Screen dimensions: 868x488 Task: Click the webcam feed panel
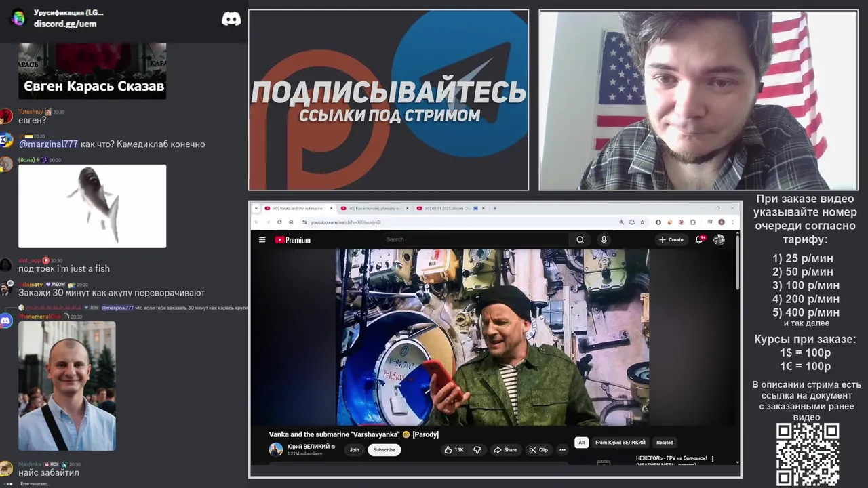[698, 100]
